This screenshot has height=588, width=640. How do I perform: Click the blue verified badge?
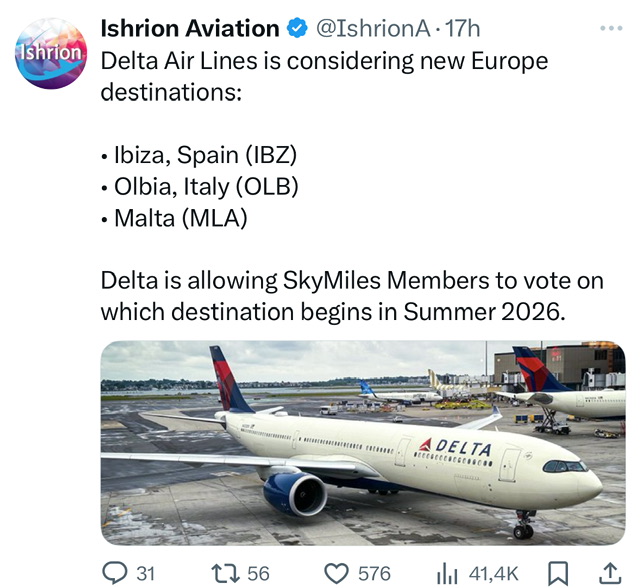(297, 29)
